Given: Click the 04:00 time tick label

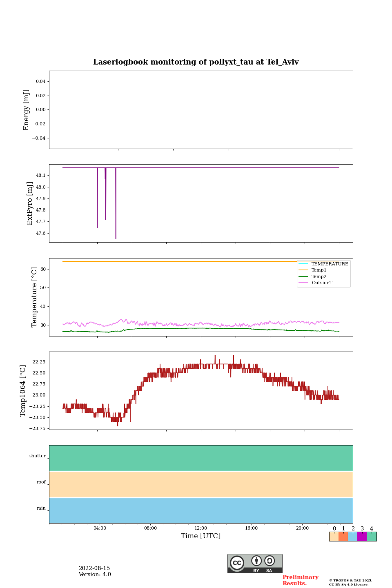Looking at the screenshot, I should 100,528.
